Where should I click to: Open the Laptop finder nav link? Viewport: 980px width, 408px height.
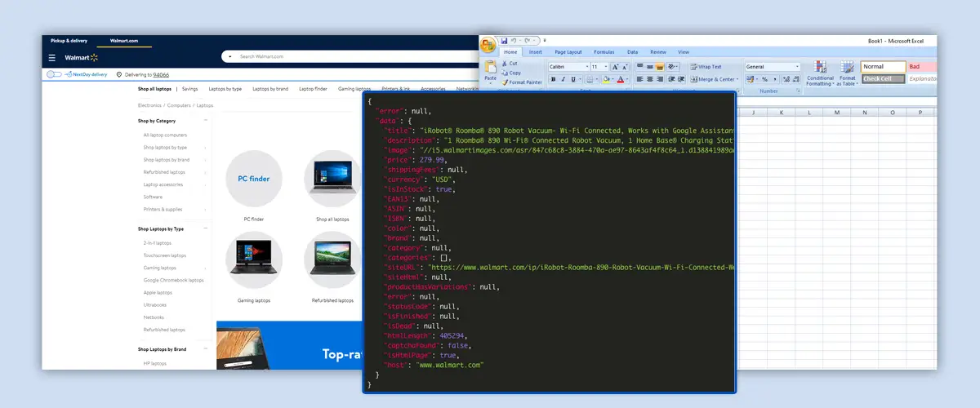point(313,88)
